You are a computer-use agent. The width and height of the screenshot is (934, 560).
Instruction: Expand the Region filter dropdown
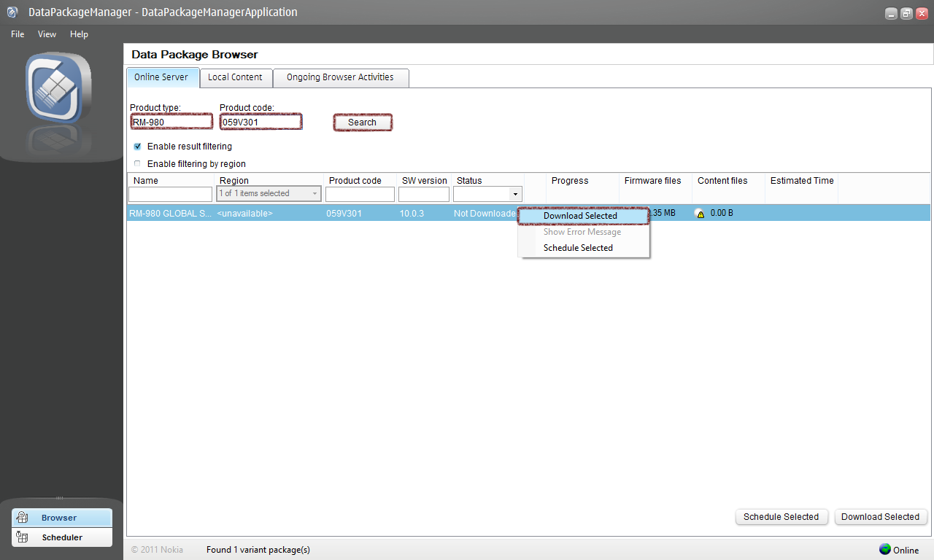click(x=315, y=194)
